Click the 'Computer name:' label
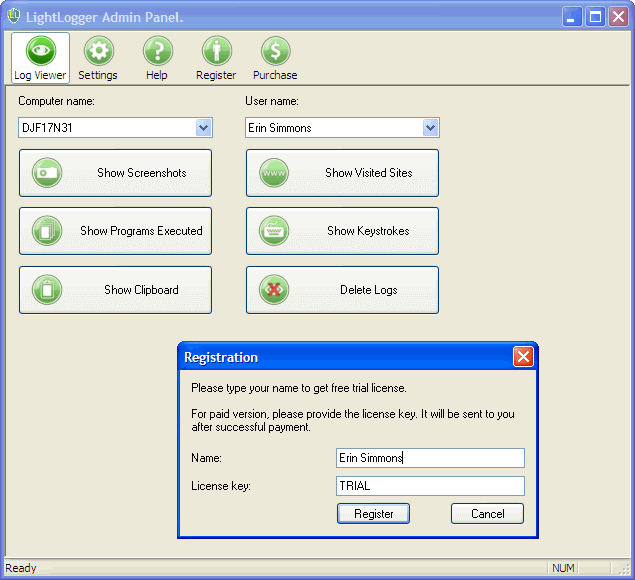The height and width of the screenshot is (580, 635). click(x=56, y=101)
